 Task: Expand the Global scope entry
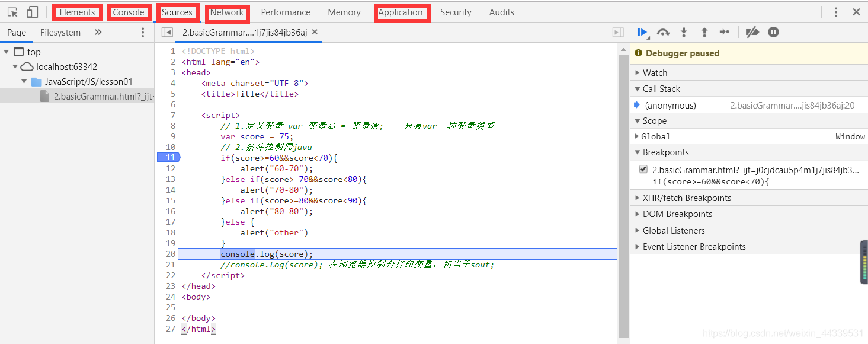[637, 136]
